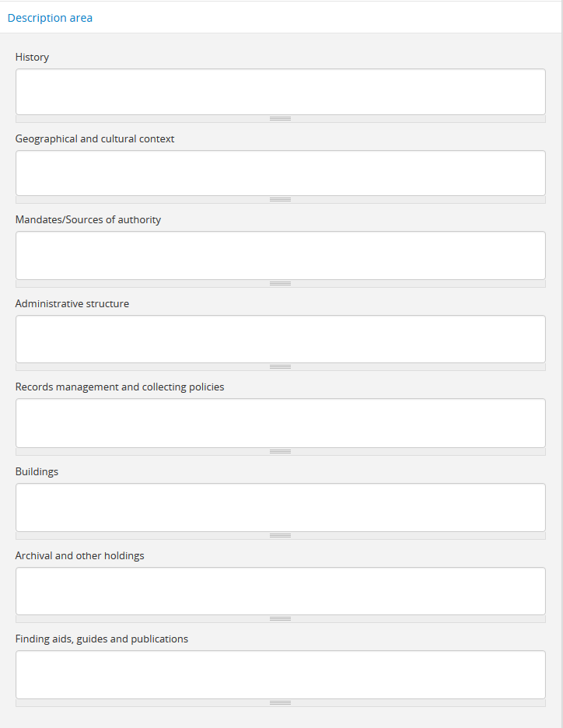The height and width of the screenshot is (728, 563).
Task: Click resize grip below Archival and other holdings
Action: tap(280, 618)
